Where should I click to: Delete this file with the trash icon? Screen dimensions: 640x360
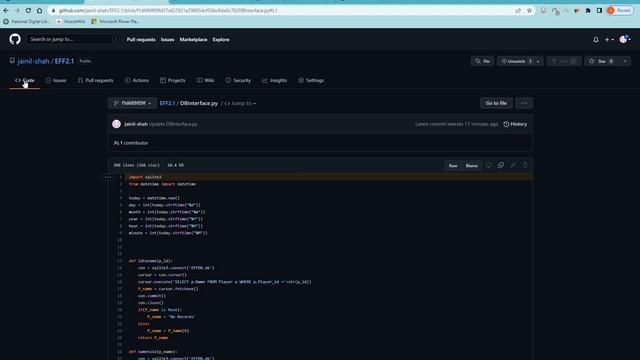pyautogui.click(x=525, y=165)
